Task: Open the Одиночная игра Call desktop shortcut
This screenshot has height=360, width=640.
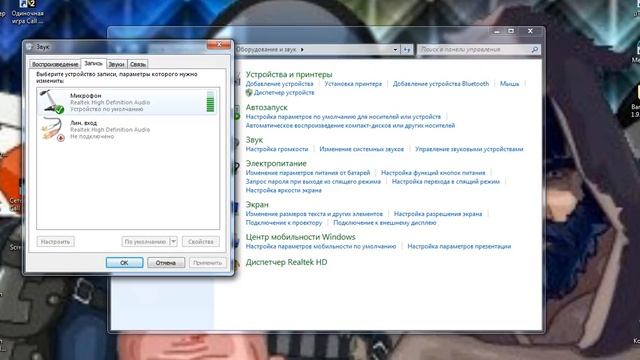Action: click(x=27, y=12)
